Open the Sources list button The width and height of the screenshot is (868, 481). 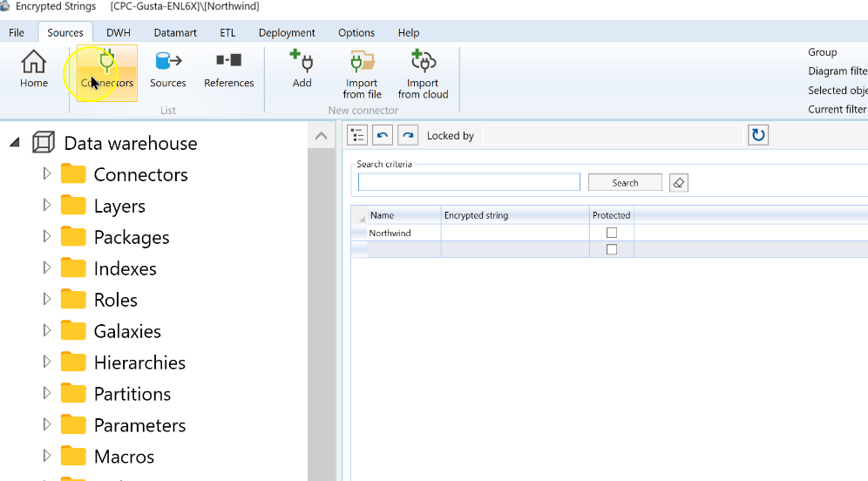pos(167,69)
